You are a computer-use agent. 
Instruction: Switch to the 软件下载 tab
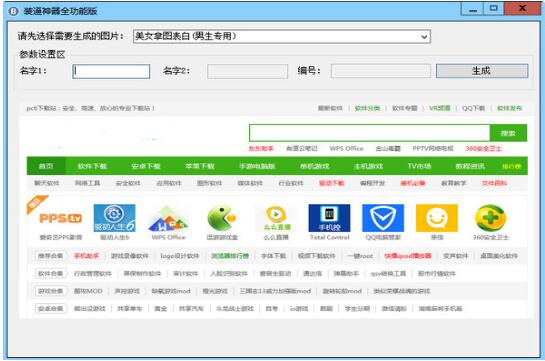[92, 166]
